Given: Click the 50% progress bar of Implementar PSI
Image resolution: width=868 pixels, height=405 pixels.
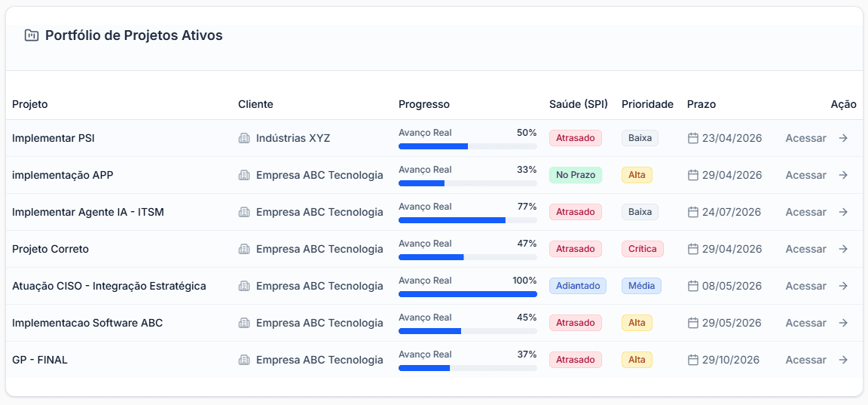Looking at the screenshot, I should pyautogui.click(x=468, y=146).
